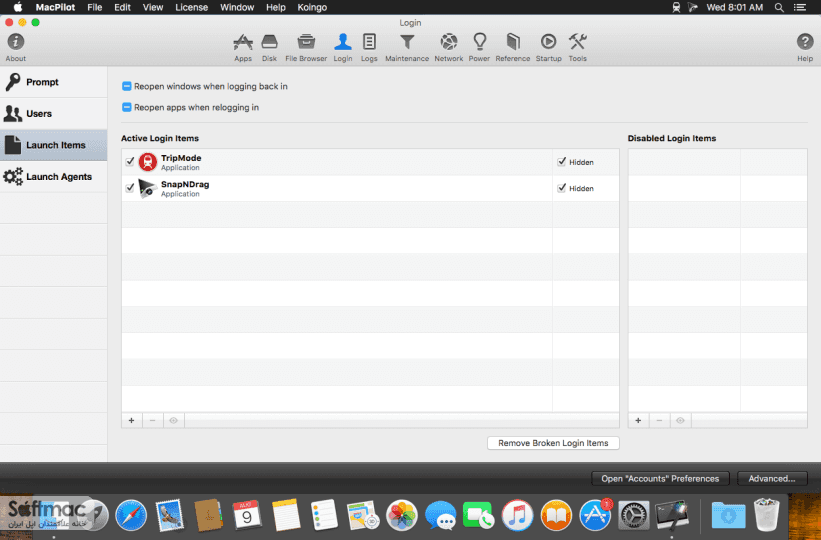
Task: Open the Koingo menu
Action: pos(312,7)
